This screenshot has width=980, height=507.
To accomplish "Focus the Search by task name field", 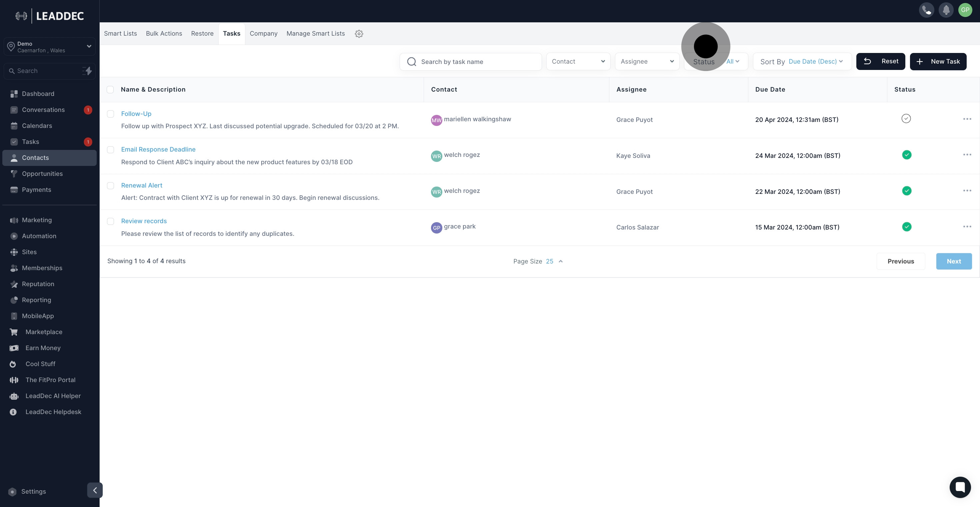I will click(471, 62).
